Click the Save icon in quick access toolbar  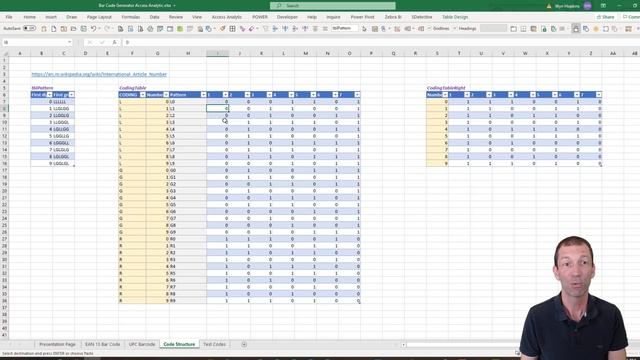click(83, 29)
